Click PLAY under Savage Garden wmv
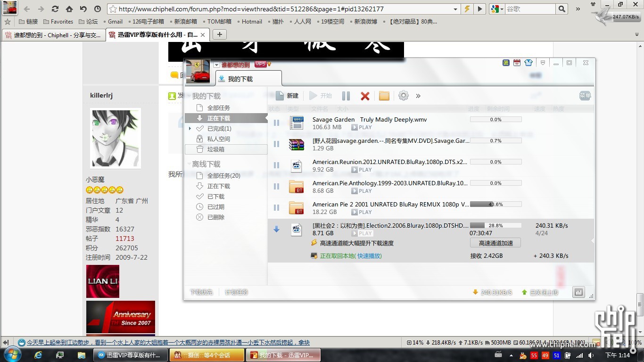 tap(363, 127)
